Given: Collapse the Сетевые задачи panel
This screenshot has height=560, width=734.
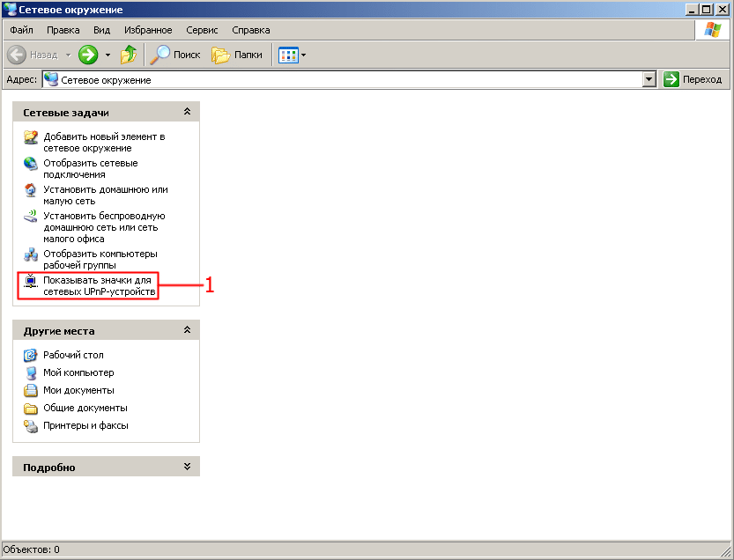Looking at the screenshot, I should click(x=187, y=112).
